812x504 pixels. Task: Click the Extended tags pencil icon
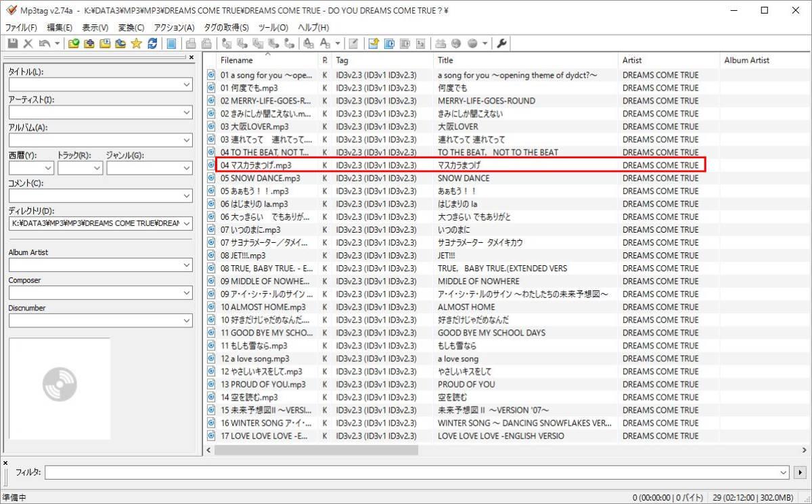coord(353,43)
